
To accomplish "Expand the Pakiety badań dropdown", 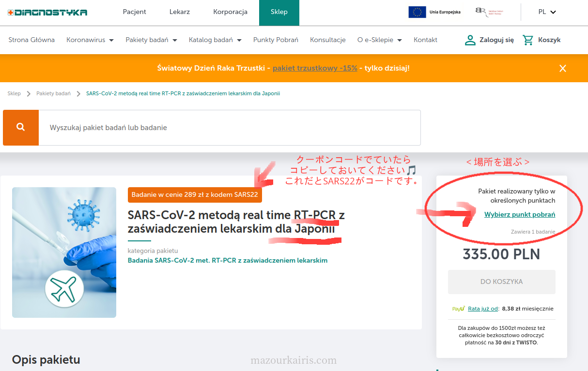I will pos(151,40).
